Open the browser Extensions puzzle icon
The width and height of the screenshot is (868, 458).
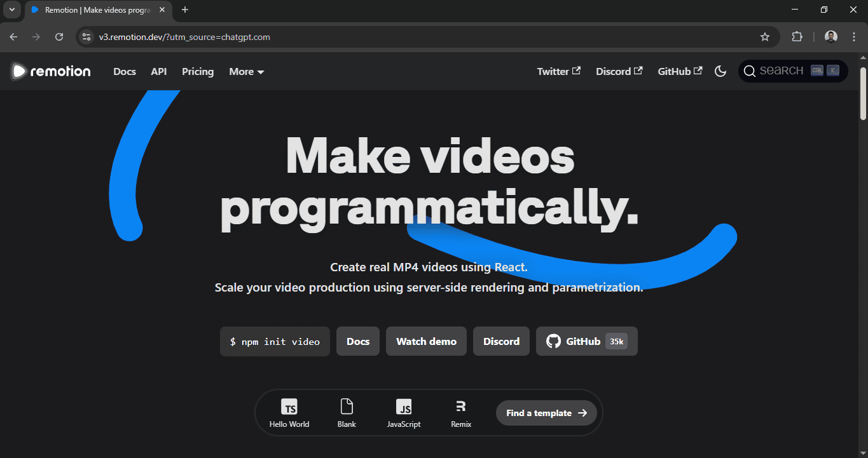tap(797, 37)
